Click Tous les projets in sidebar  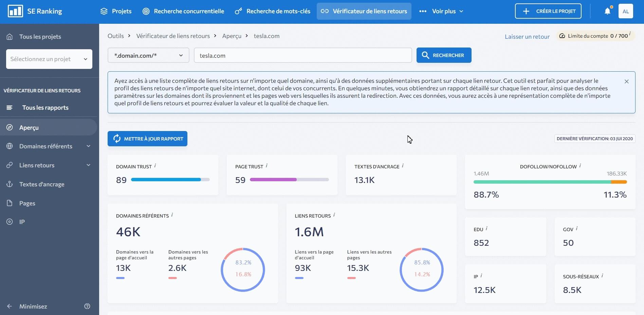coord(40,37)
